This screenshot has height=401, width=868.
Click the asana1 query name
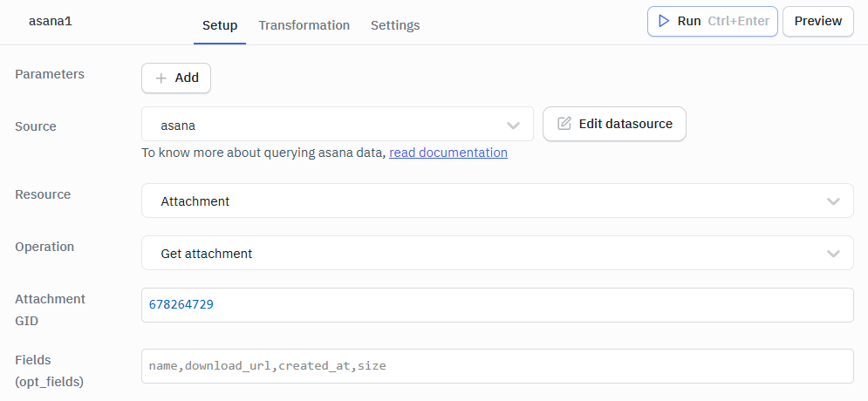(x=51, y=22)
